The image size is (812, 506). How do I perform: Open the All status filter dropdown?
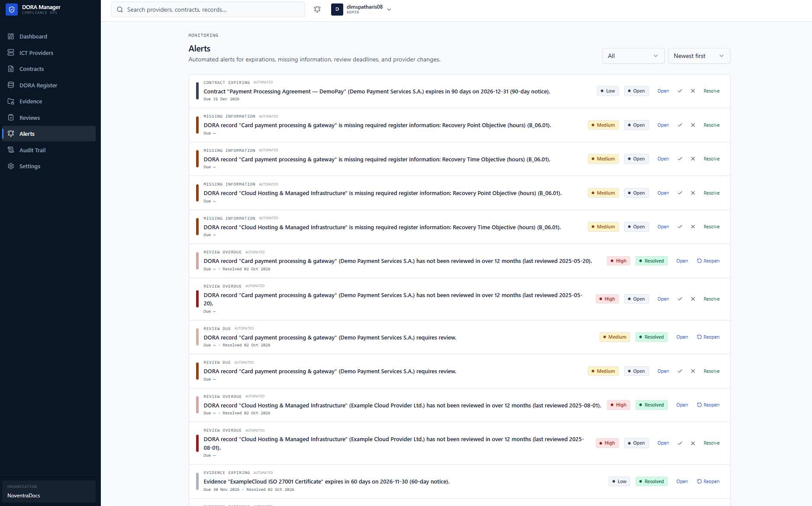pyautogui.click(x=633, y=56)
